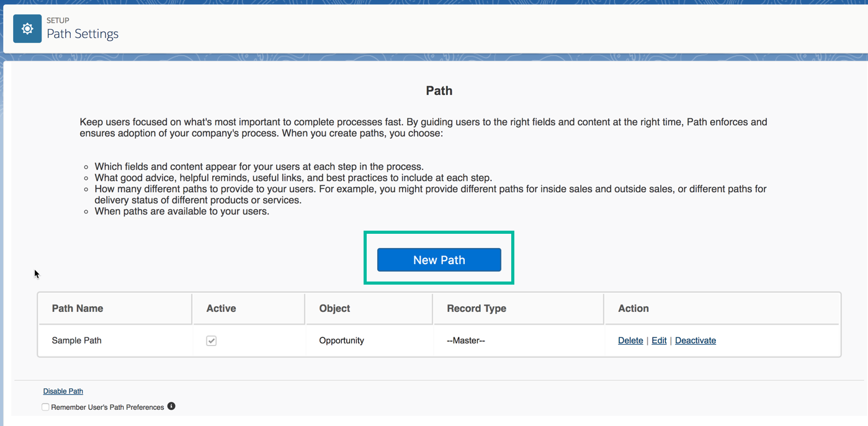Click the info icon beside Remember User's Path Preferences
This screenshot has width=868, height=426.
pyautogui.click(x=171, y=406)
